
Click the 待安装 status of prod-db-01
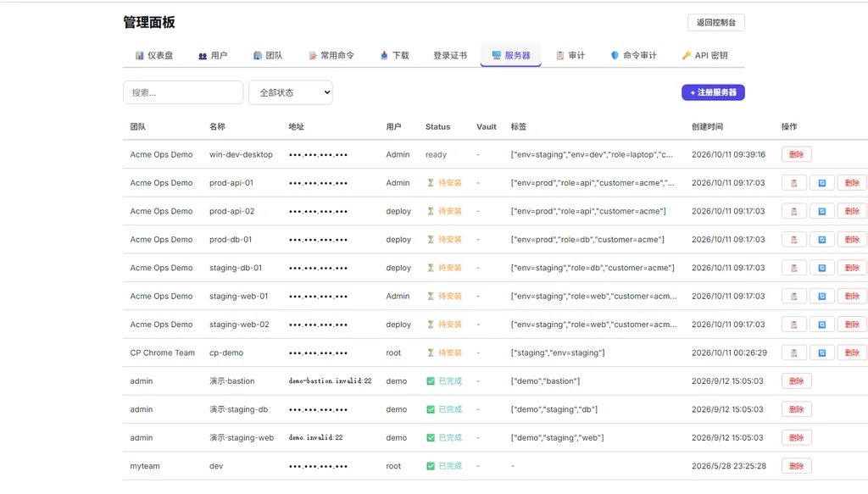point(444,240)
